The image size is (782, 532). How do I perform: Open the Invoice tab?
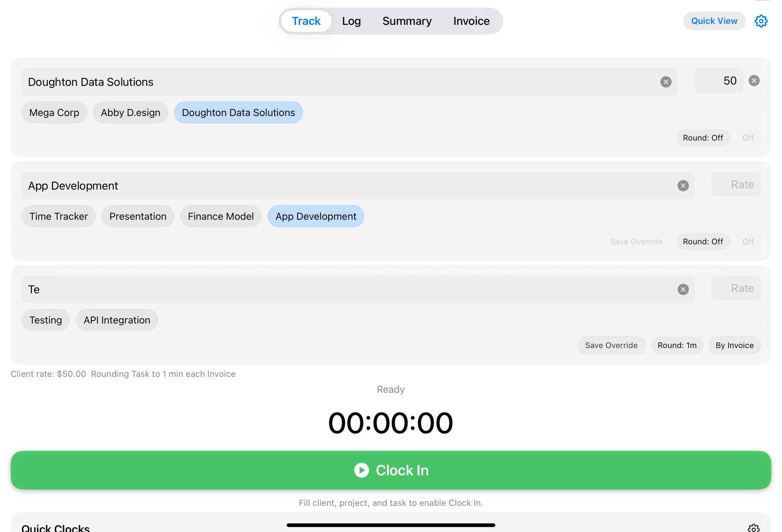pos(471,21)
